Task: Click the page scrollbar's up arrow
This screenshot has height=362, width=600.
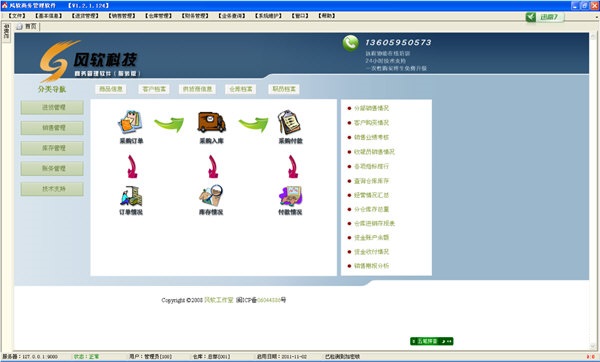Action: point(593,36)
